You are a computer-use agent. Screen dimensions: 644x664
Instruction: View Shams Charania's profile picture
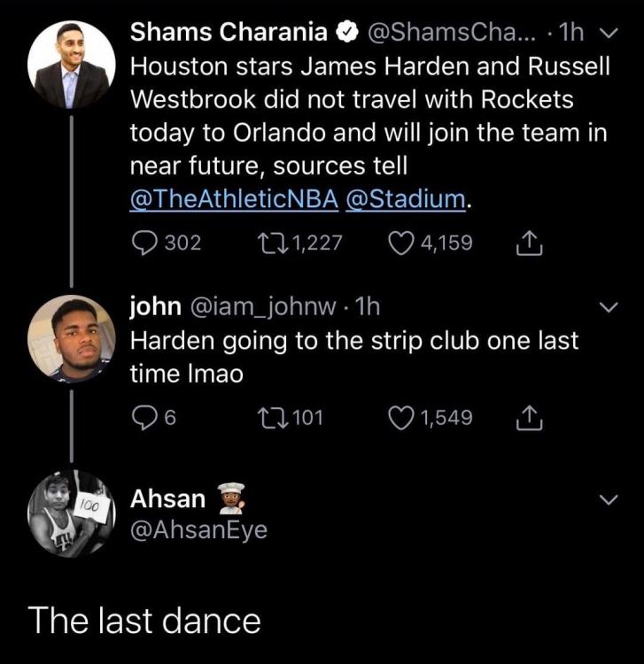click(71, 64)
